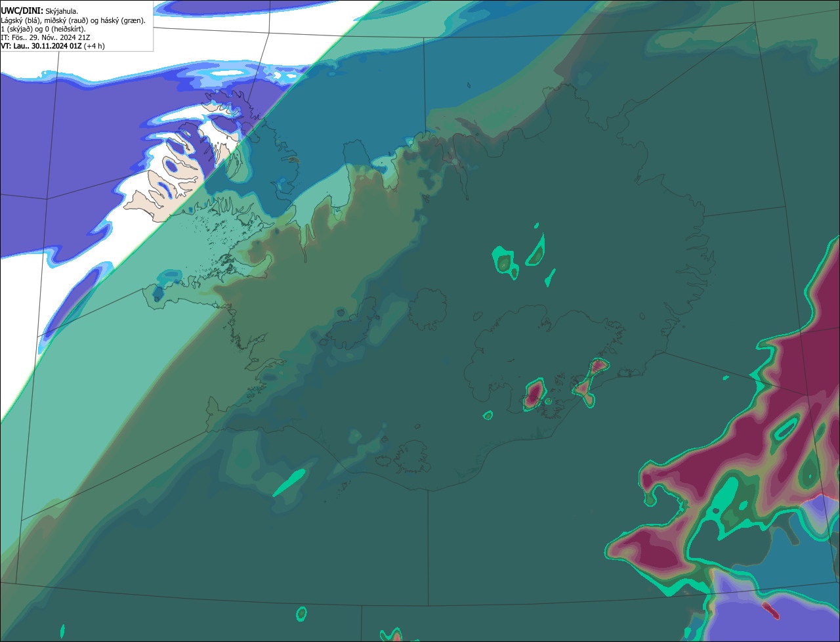Click the 'Lágský (blá), miðský (rauð)' legend line
Viewport: 840px width, 642px height.
coord(73,20)
